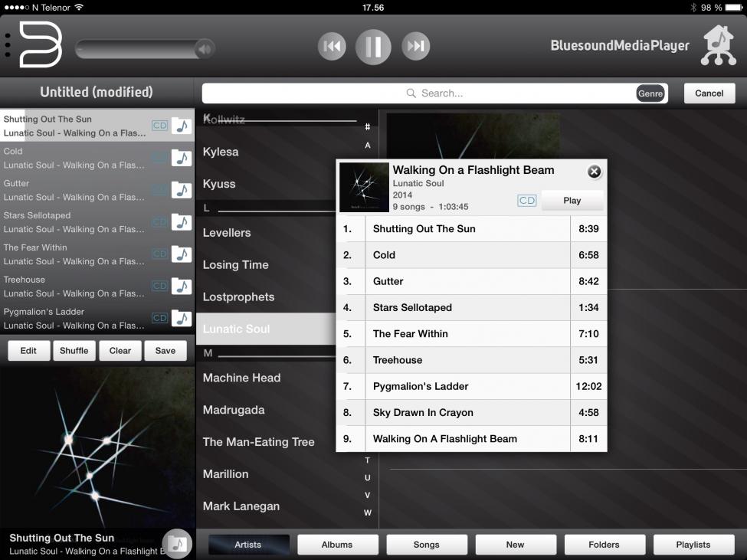This screenshot has width=747, height=560.
Task: Open the Bluesound logo main menu
Action: (41, 44)
